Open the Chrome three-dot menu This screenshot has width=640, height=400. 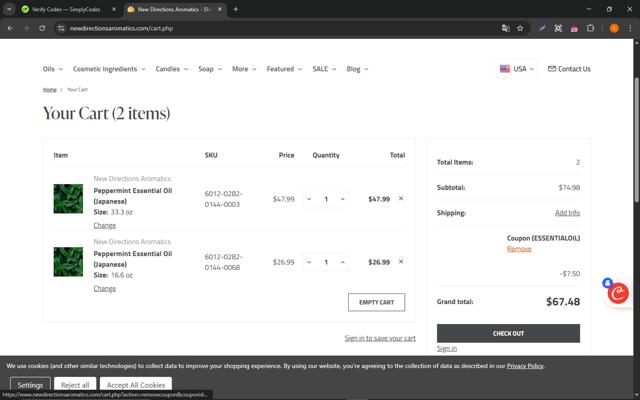(630, 28)
